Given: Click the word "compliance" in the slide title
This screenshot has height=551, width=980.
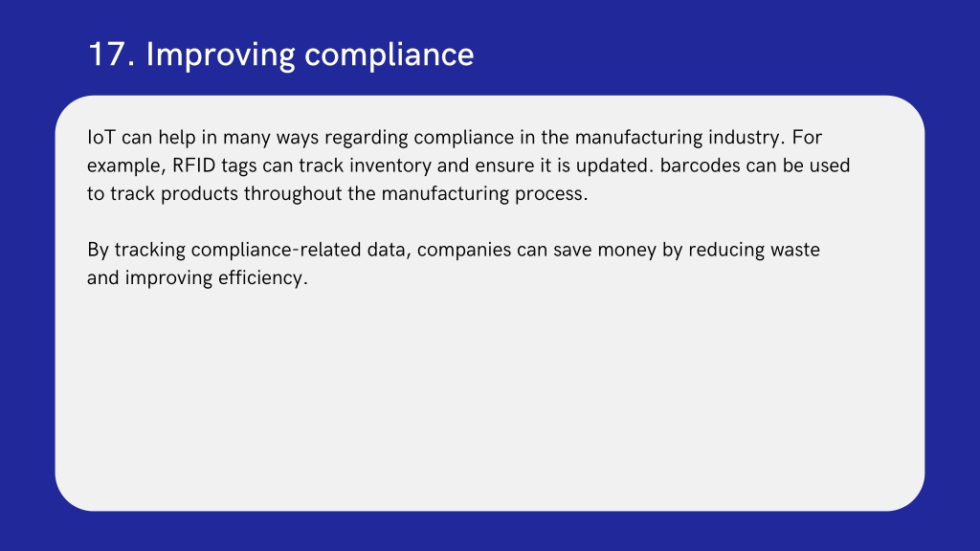Looking at the screenshot, I should [390, 56].
